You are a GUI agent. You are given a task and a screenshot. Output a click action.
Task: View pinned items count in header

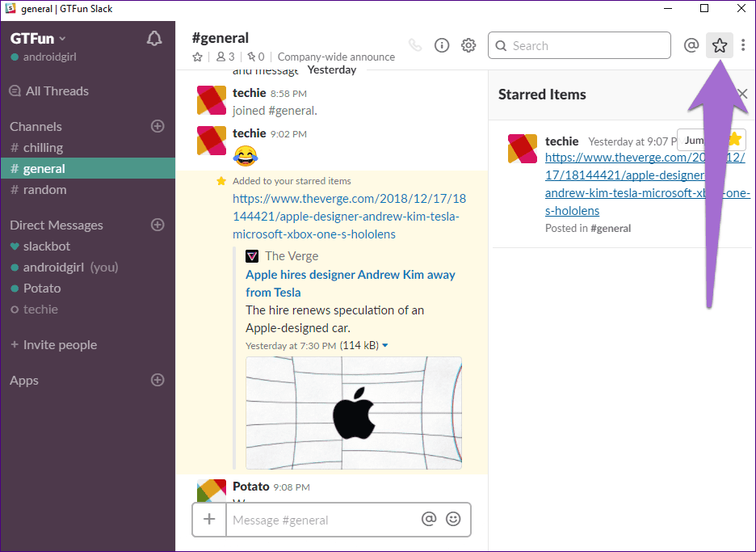pyautogui.click(x=256, y=57)
